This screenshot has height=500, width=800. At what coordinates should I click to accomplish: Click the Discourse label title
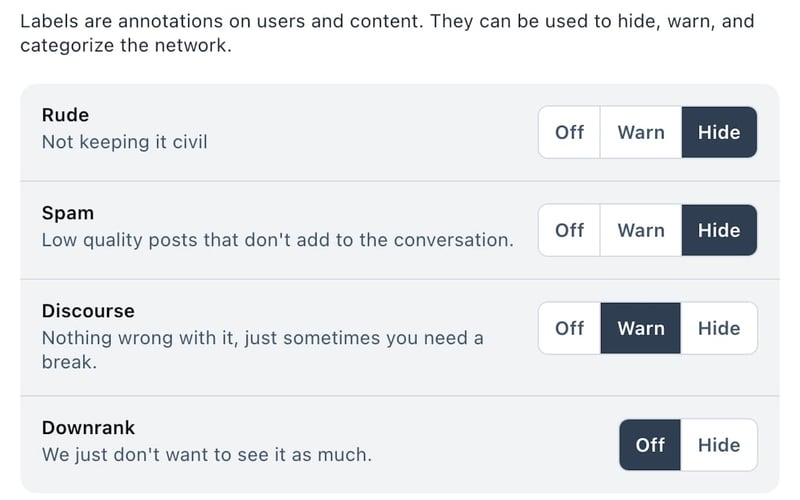pyautogui.click(x=88, y=311)
